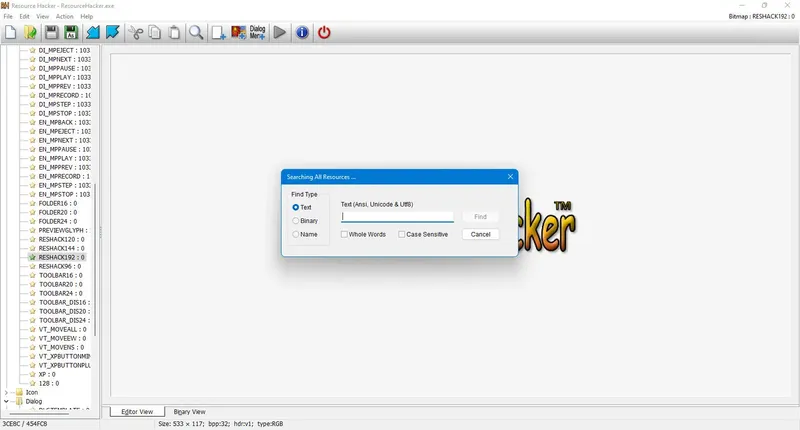Select the DI_MPPLAY tree item
Image resolution: width=800 pixels, height=430 pixels.
pyautogui.click(x=64, y=78)
